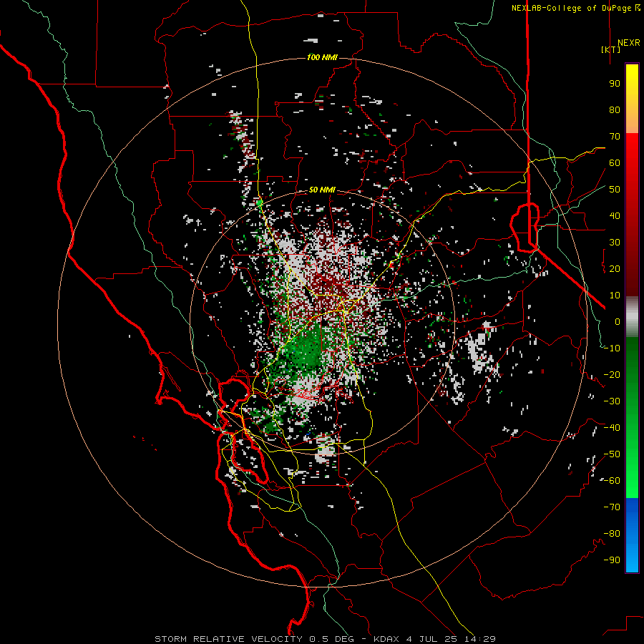Click the -90 scale value
The height and width of the screenshot is (644, 644).
click(612, 560)
